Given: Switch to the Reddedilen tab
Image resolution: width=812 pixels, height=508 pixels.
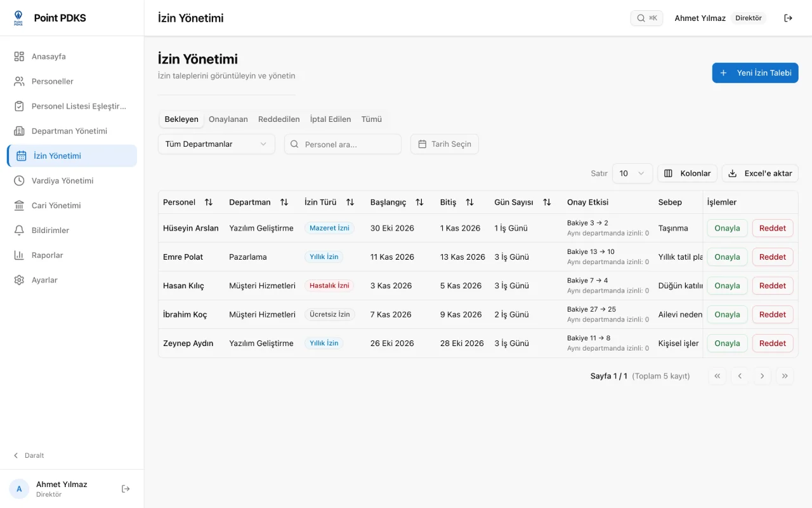Looking at the screenshot, I should coord(279,119).
